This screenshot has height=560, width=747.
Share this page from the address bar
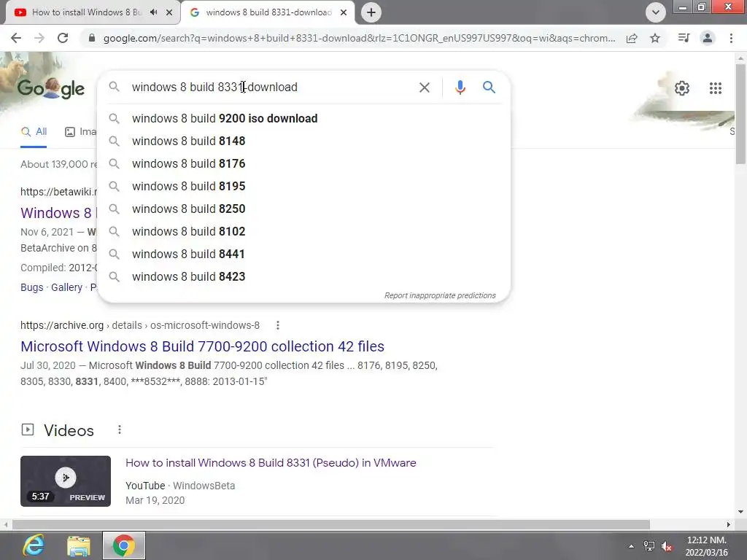click(x=632, y=38)
